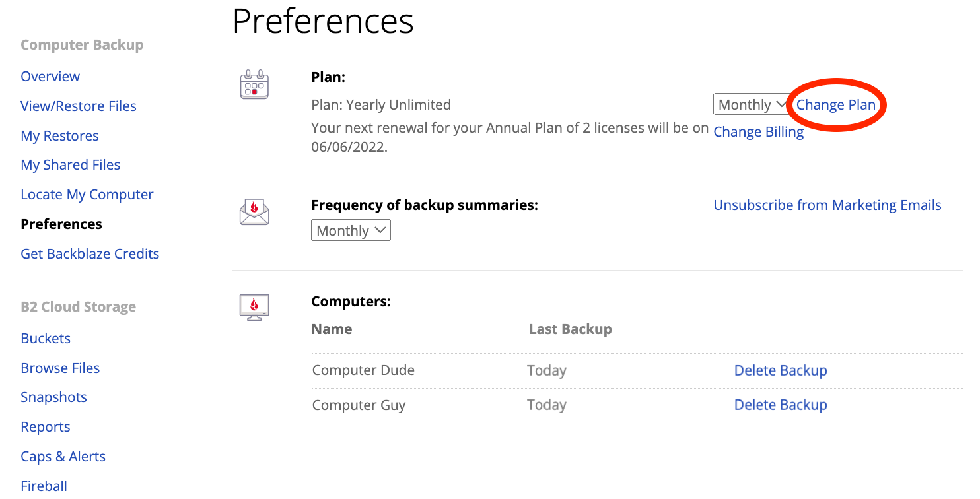Go to Browse Files
Screen dimensions: 980x499
[x=60, y=368]
